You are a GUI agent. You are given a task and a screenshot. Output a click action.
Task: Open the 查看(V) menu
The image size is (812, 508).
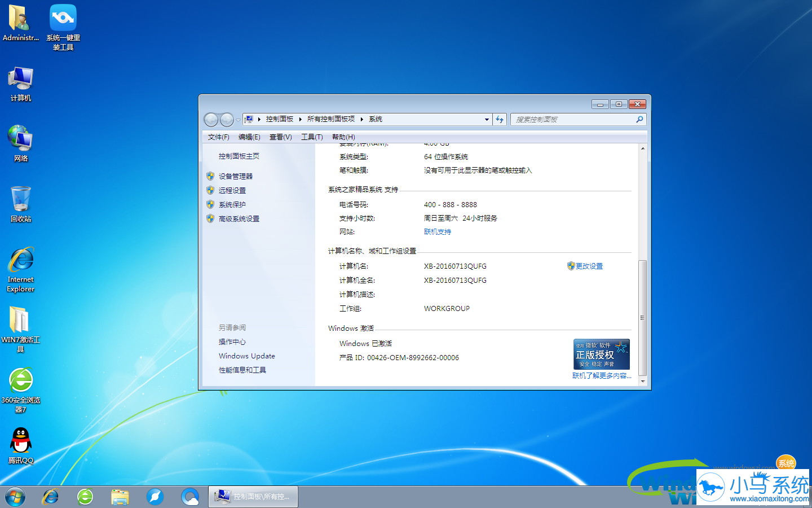(x=280, y=137)
